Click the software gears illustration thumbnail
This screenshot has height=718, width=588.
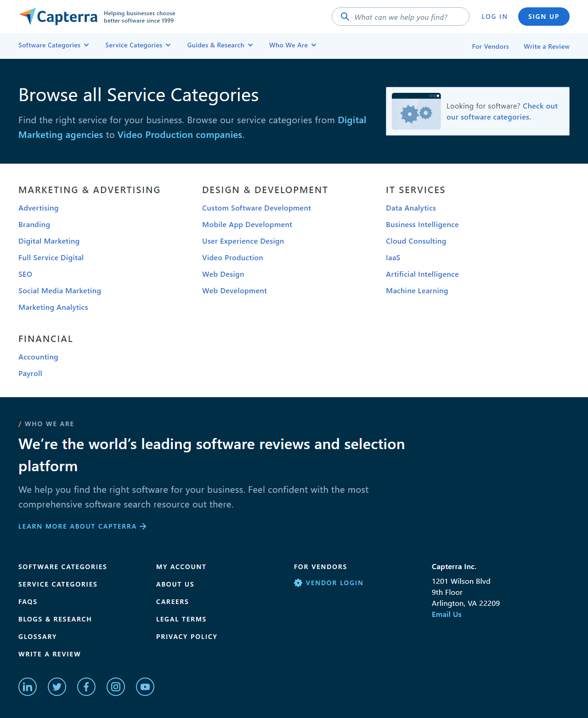[416, 111]
